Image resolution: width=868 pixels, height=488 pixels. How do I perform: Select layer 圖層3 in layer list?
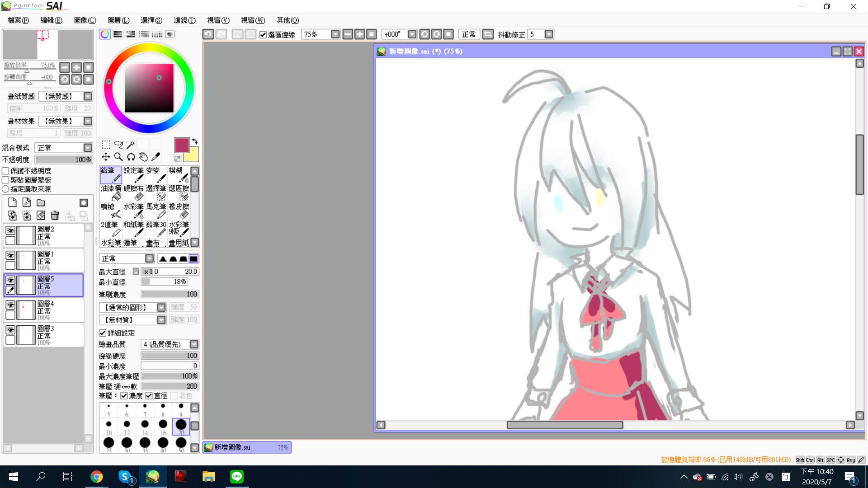pyautogui.click(x=44, y=335)
